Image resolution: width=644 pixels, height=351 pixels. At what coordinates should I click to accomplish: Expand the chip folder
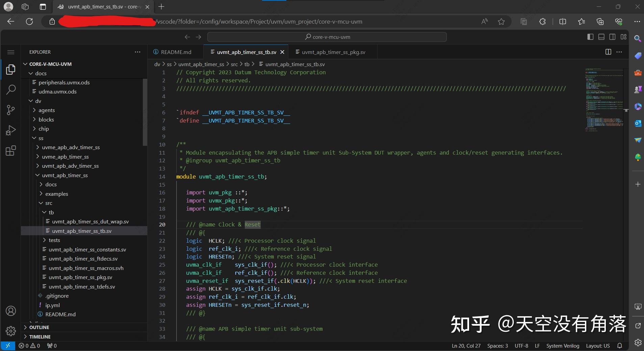(44, 129)
